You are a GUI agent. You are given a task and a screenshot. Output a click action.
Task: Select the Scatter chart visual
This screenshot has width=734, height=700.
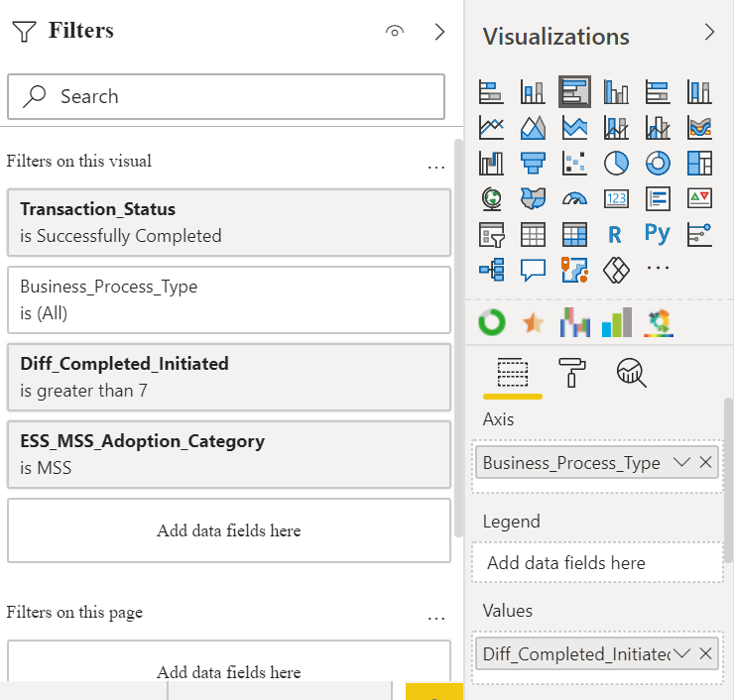[574, 164]
